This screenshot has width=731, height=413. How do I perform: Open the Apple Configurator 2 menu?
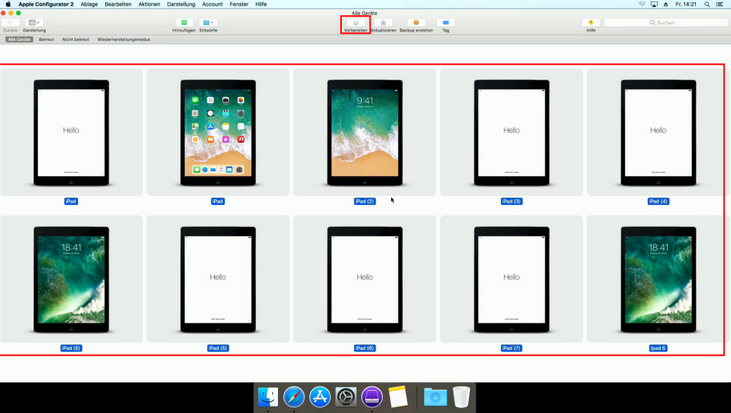[46, 4]
